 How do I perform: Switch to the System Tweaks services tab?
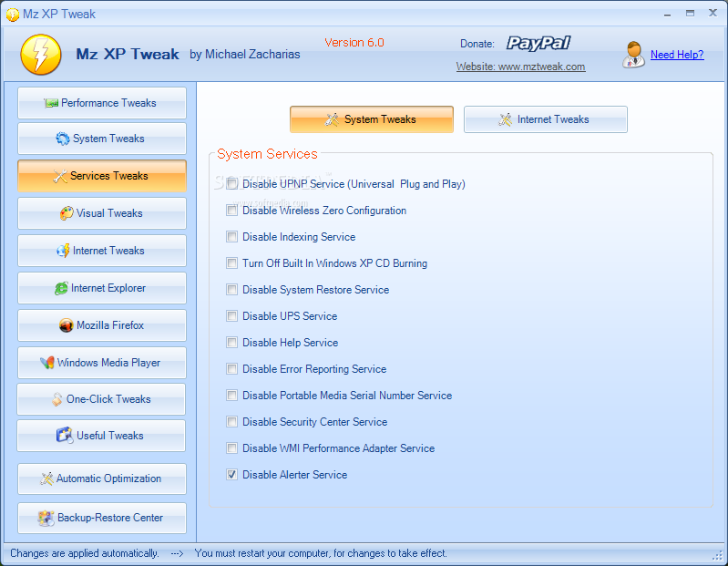coord(372,119)
